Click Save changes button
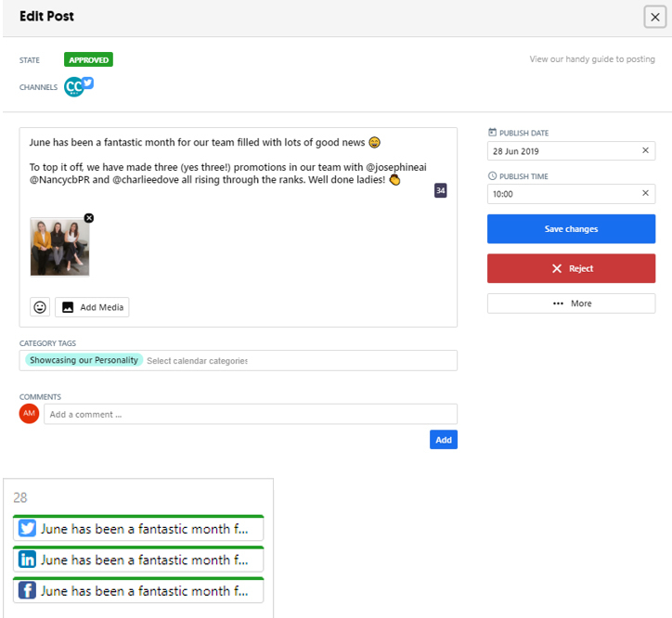The height and width of the screenshot is (618, 672). 571,229
